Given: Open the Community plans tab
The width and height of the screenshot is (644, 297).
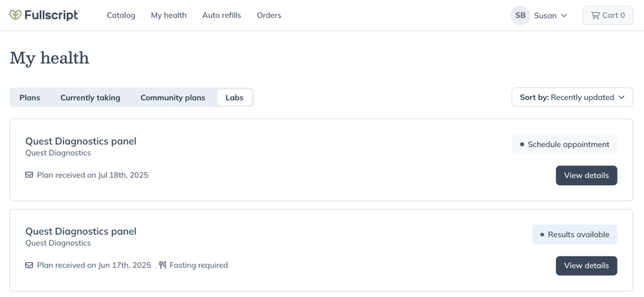Looking at the screenshot, I should (173, 97).
